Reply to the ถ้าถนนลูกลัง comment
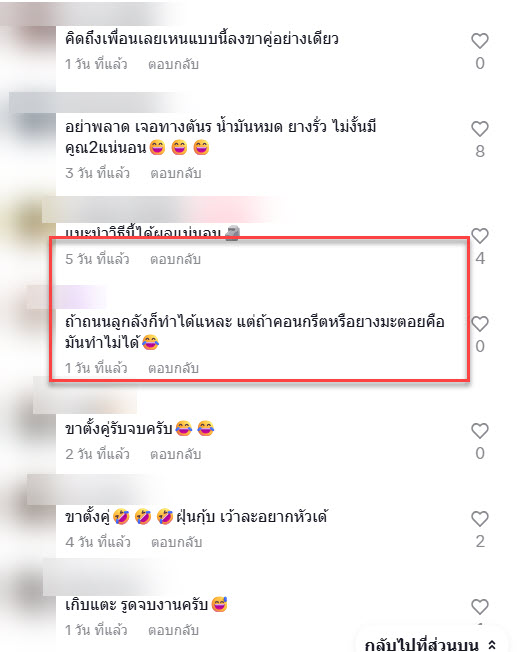 tap(173, 368)
